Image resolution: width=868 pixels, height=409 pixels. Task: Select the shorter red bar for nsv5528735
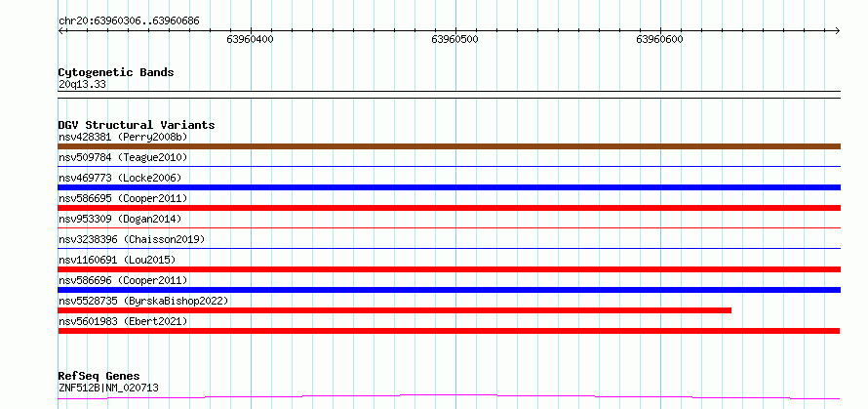[395, 310]
